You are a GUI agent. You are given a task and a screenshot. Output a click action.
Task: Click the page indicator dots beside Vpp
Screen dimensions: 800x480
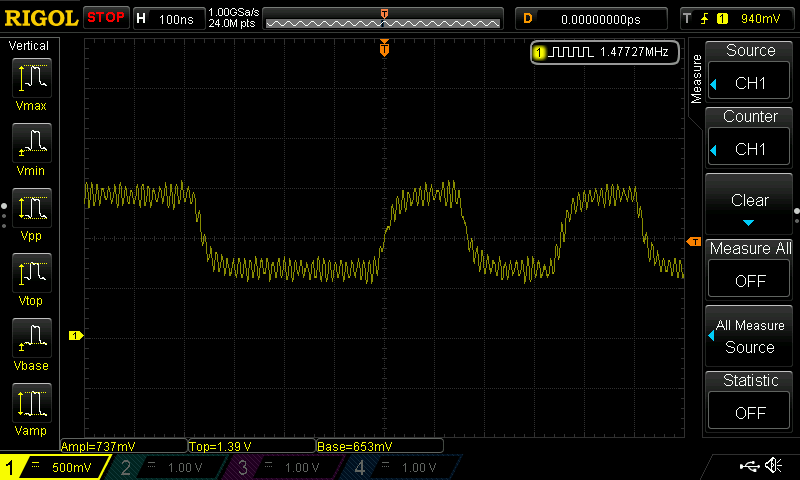click(4, 216)
